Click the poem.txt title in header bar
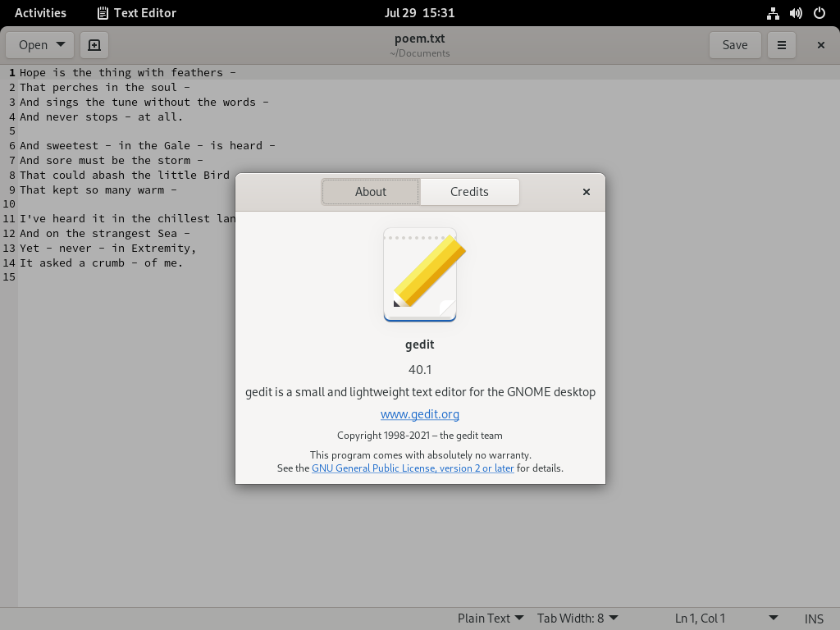Image resolution: width=840 pixels, height=630 pixels. coord(420,39)
